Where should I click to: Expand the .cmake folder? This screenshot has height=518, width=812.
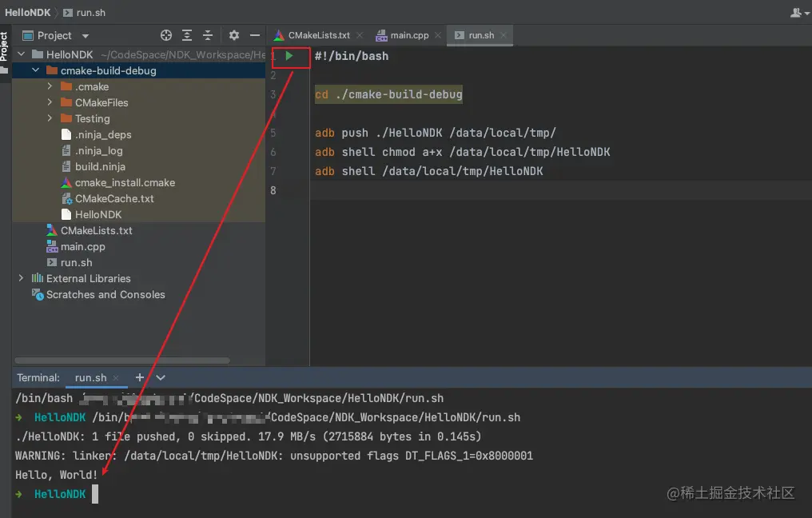click(50, 86)
